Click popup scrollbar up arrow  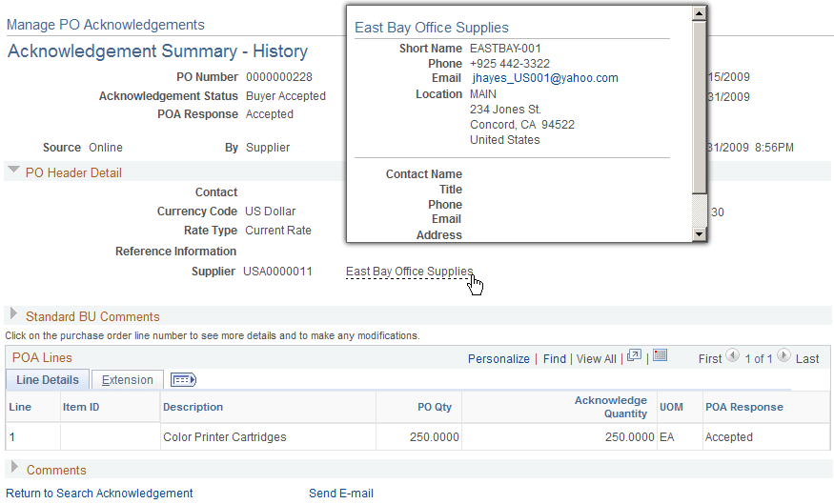699,13
